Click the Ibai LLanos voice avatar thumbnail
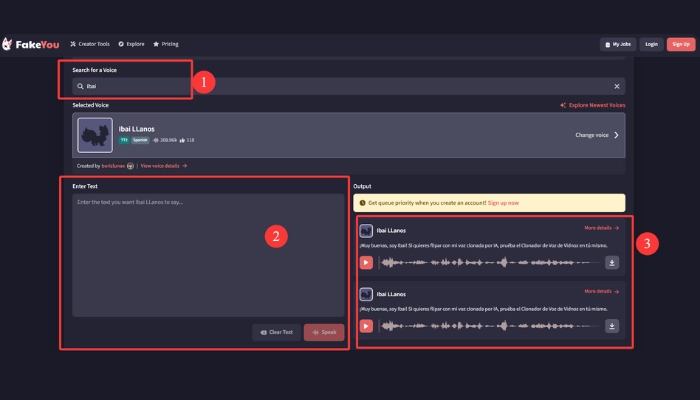 (95, 135)
